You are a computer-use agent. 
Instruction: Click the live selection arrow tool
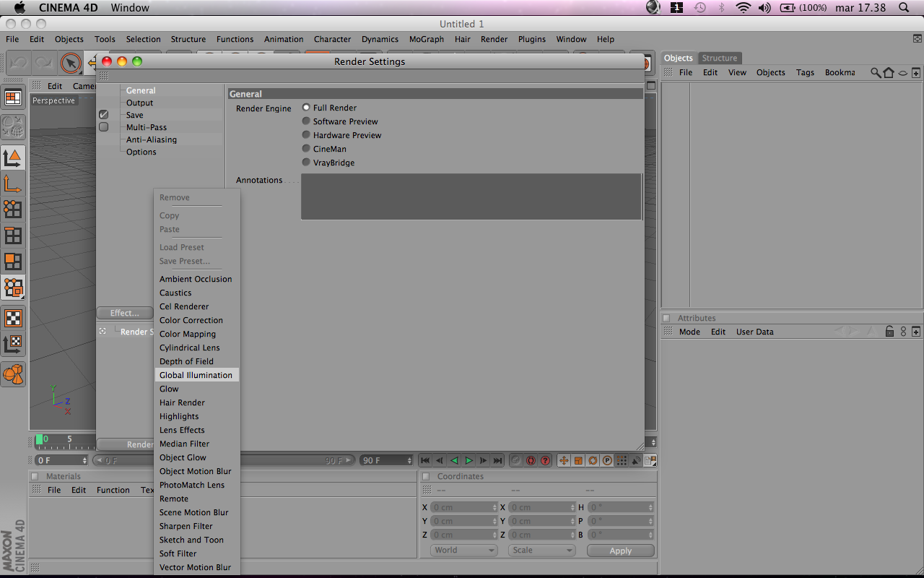tap(71, 64)
